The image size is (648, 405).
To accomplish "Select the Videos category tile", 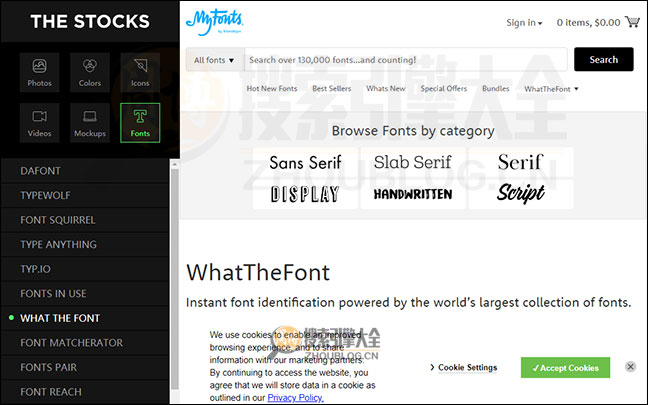I will (40, 123).
